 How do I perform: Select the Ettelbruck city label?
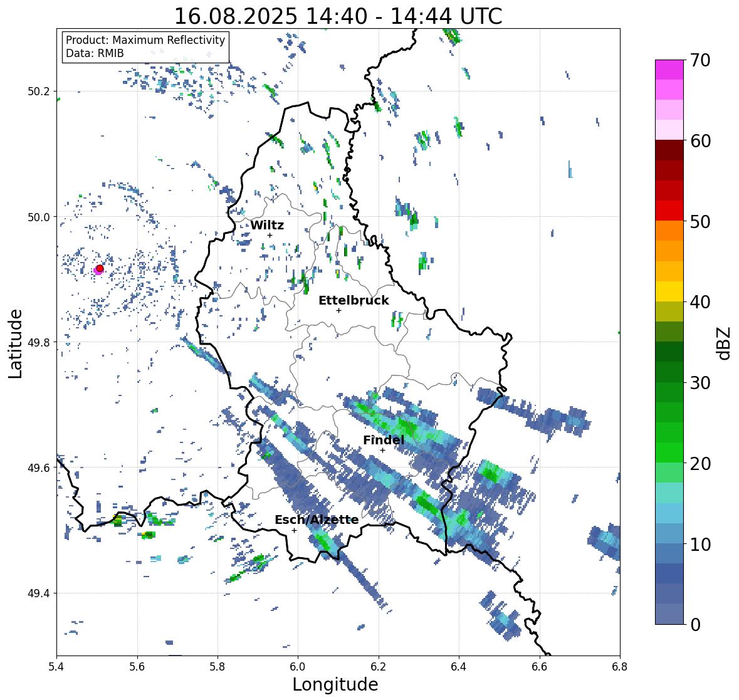(354, 300)
